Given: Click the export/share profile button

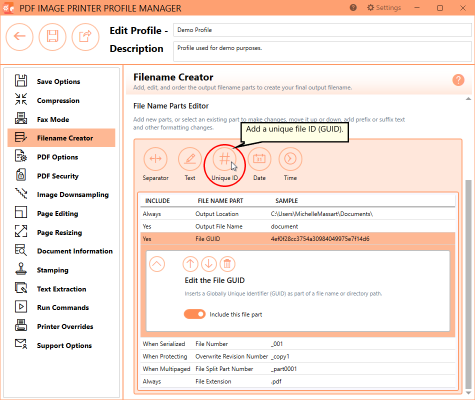Looking at the screenshot, I should tap(85, 36).
